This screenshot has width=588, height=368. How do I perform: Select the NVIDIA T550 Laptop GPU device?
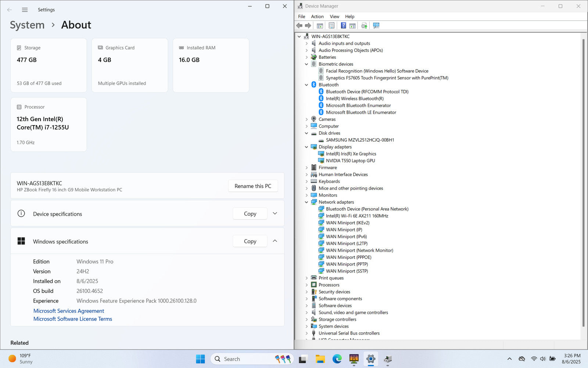point(350,161)
